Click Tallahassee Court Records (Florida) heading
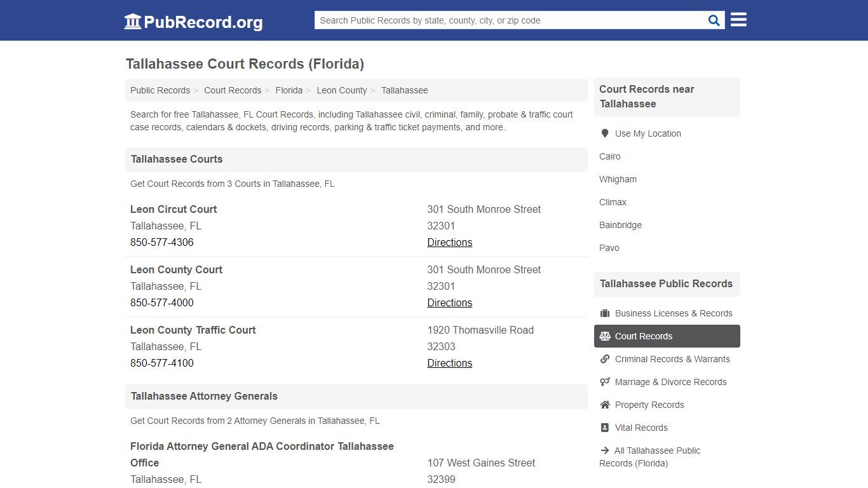The height and width of the screenshot is (488, 868). click(245, 64)
